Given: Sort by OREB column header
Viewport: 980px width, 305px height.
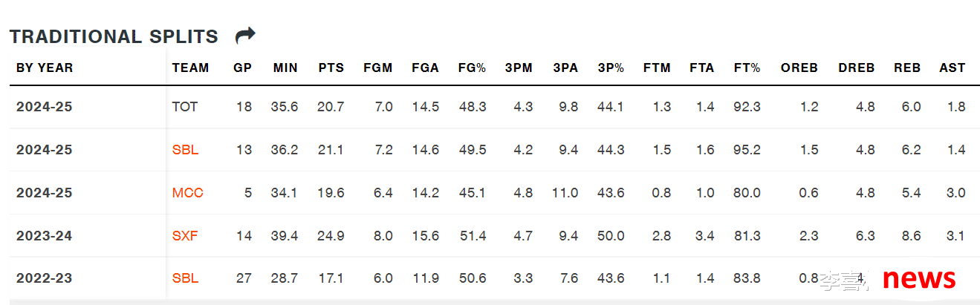Looking at the screenshot, I should click(x=799, y=68).
